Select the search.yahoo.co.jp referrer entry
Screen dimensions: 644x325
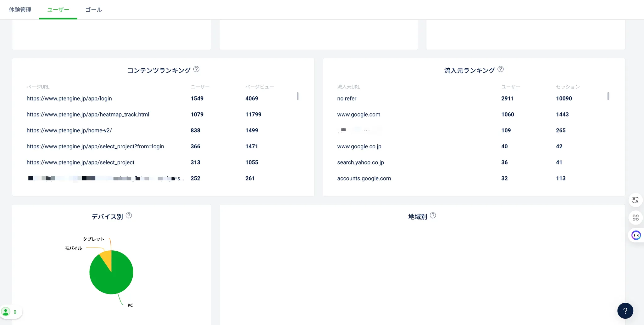click(360, 162)
